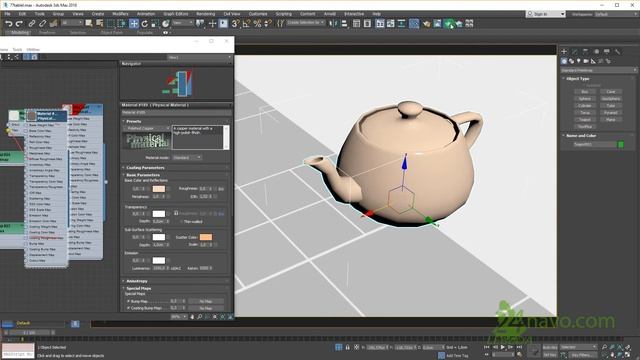
Task: Click the green Render Production icon
Action: 449,24
